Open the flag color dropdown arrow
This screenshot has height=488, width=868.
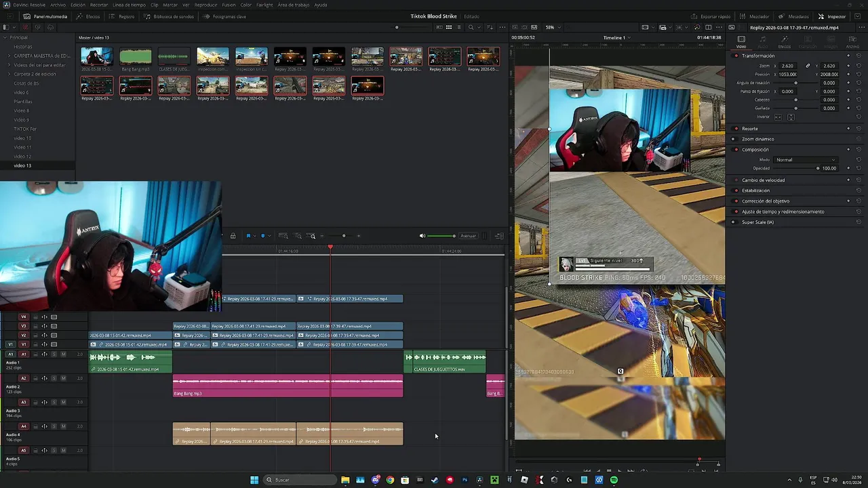(254, 236)
